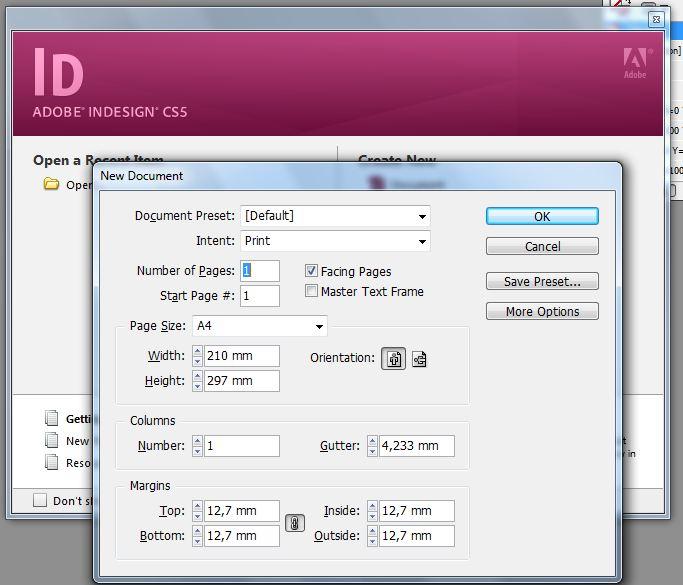Open the Document Preset dropdown

coord(335,216)
